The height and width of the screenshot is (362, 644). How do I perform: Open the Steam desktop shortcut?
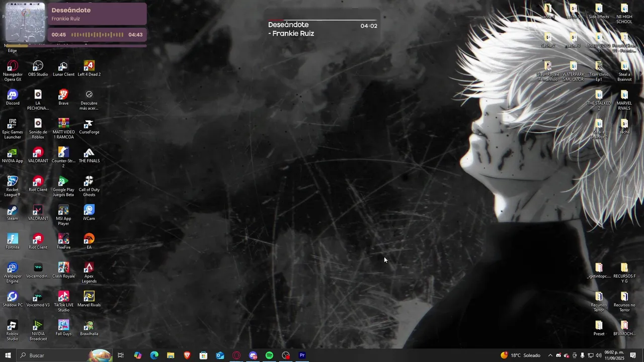click(13, 213)
